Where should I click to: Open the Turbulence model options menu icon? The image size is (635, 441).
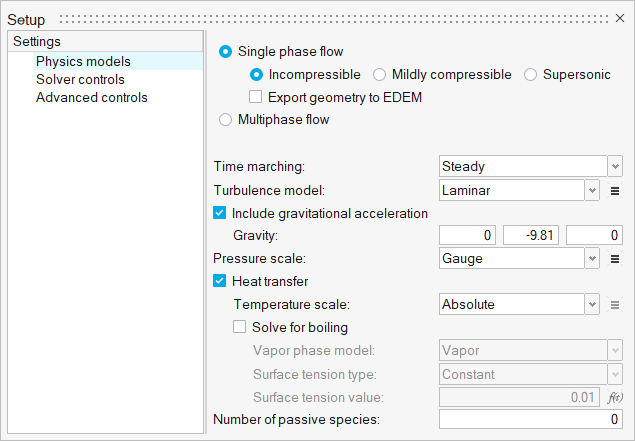616,189
